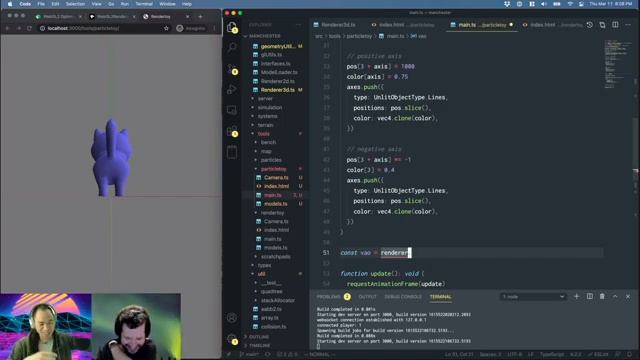Expand the TIMELINE section
Image resolution: width=640 pixels, height=360 pixels.
click(x=259, y=345)
